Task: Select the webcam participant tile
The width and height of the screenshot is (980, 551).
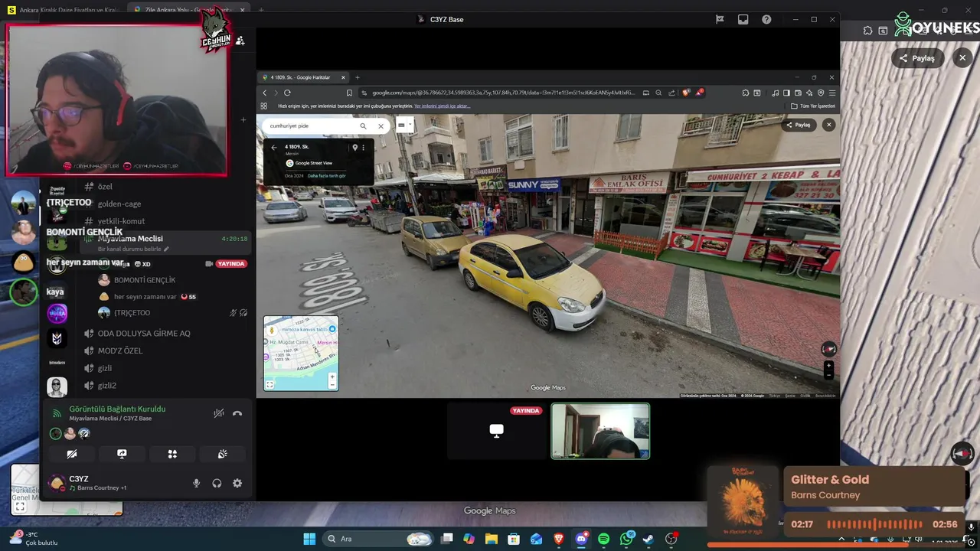Action: [600, 432]
